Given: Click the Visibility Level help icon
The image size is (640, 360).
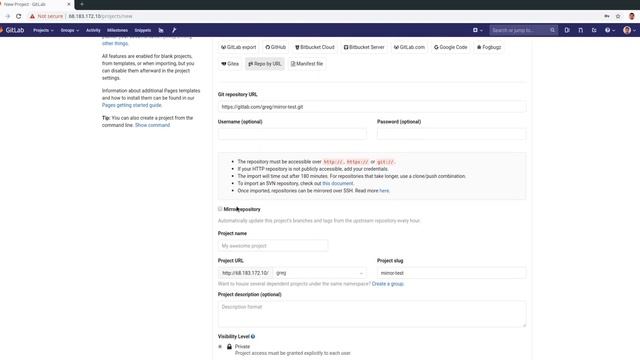Looking at the screenshot, I should pos(253,337).
